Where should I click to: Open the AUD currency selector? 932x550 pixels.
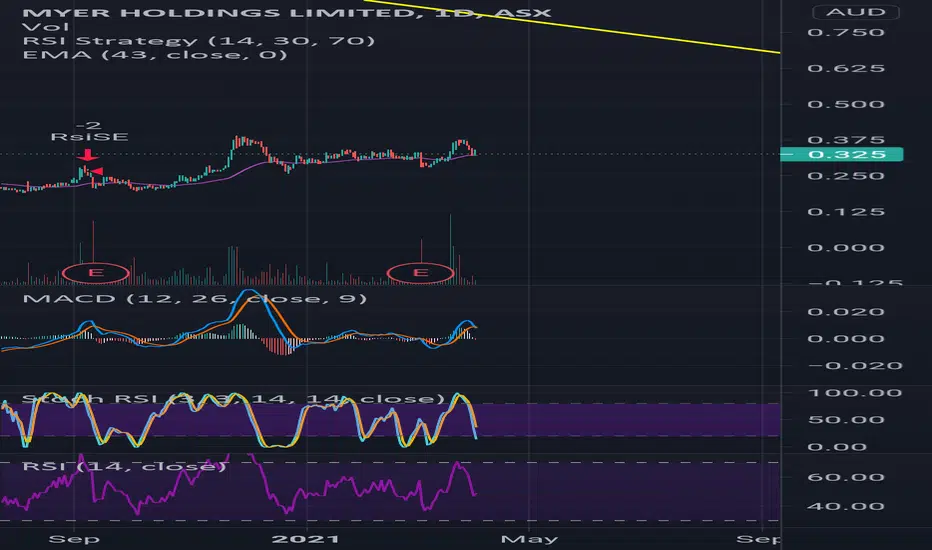pyautogui.click(x=855, y=12)
